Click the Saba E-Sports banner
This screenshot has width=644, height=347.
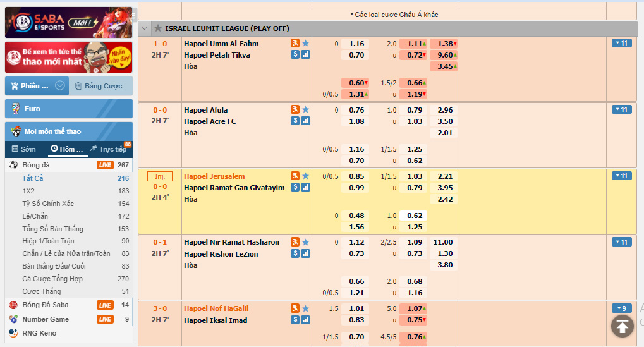[x=69, y=23]
